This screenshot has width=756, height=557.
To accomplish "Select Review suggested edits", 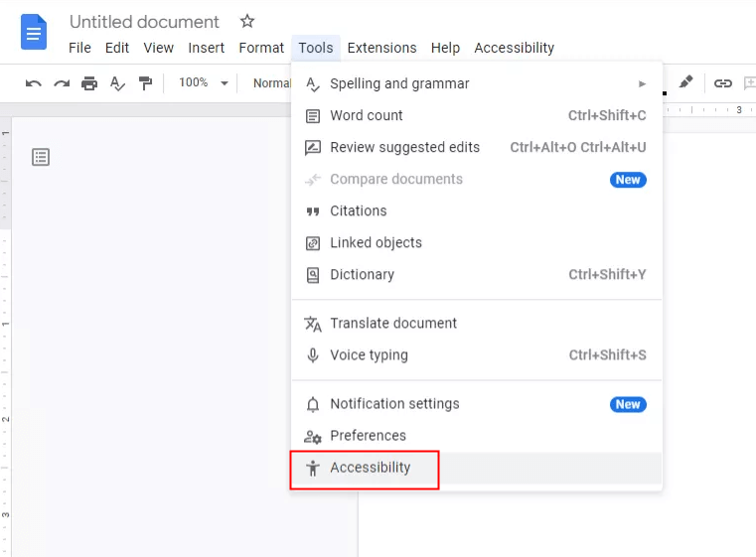I will tap(477, 147).
